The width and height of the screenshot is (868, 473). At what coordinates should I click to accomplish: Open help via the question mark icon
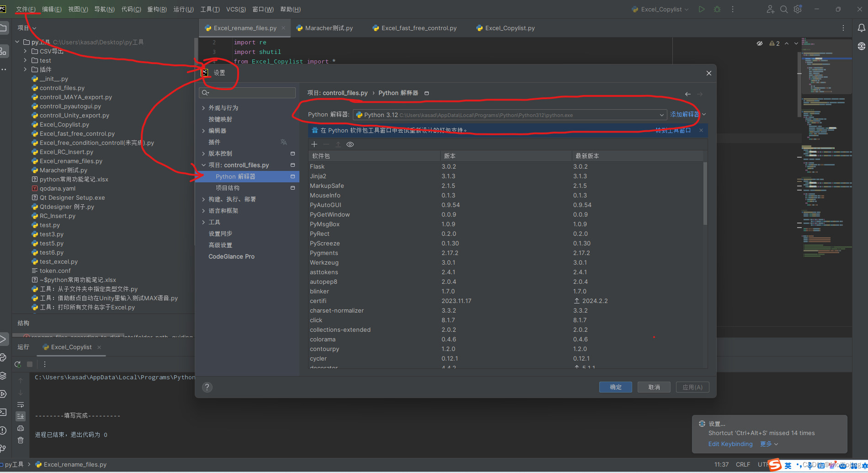click(207, 387)
